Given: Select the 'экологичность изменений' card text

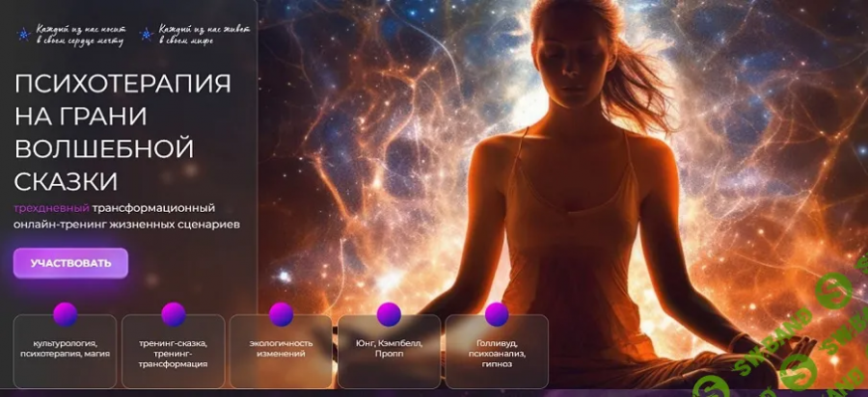Looking at the screenshot, I should tap(281, 348).
